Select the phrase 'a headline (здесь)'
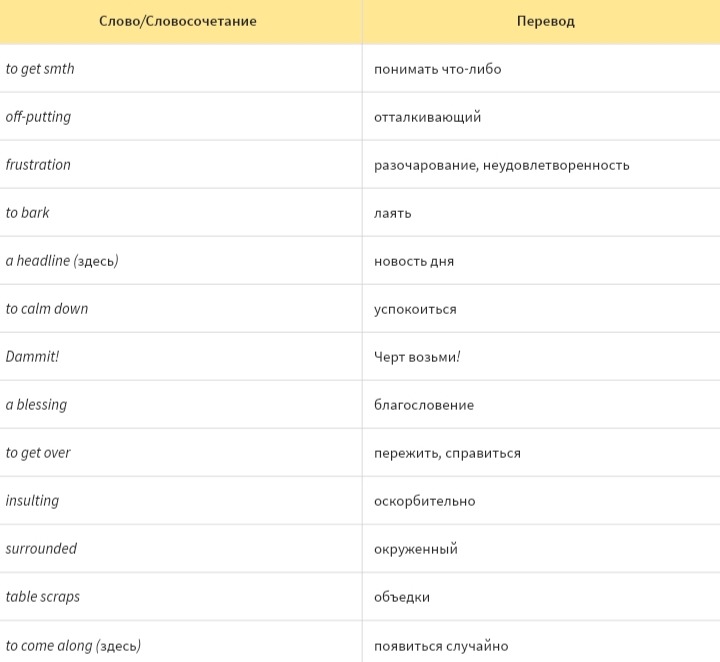 coord(62,261)
